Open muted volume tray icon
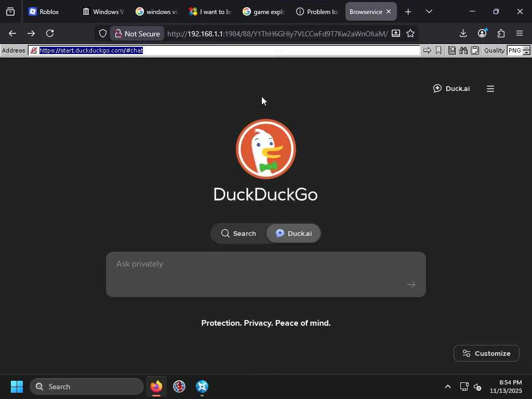Viewport: 532px width, 399px height. [477, 387]
